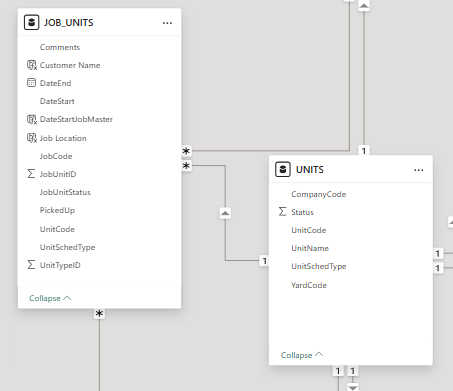Select the DateStartJobMaster field
This screenshot has height=391, width=453.
point(76,119)
